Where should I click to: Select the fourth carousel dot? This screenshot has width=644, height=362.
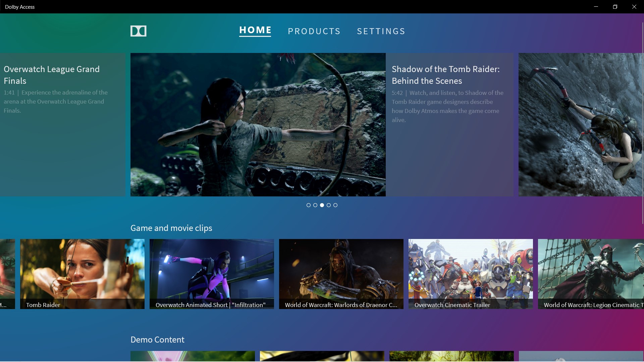pos(329,205)
